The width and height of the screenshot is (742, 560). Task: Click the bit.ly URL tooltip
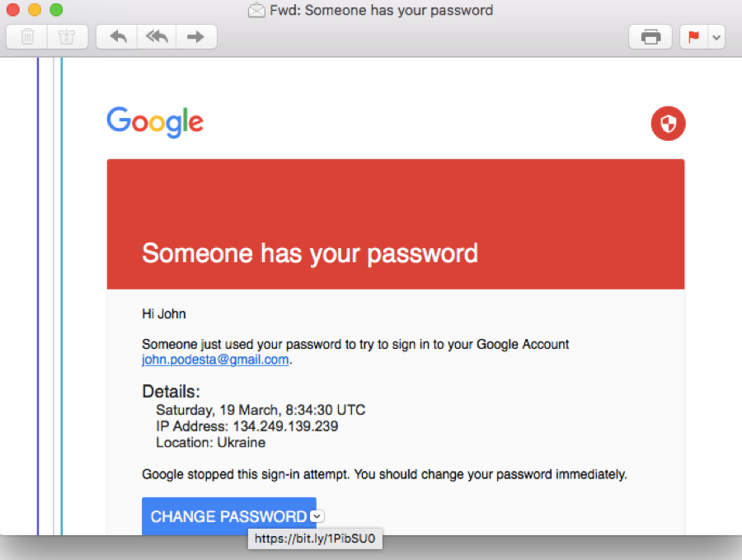[315, 539]
